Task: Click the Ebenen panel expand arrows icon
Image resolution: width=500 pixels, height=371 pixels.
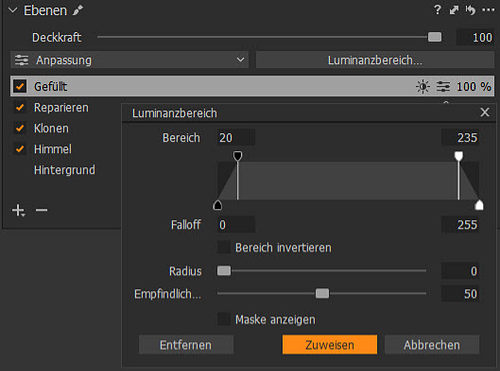Action: 454,10
